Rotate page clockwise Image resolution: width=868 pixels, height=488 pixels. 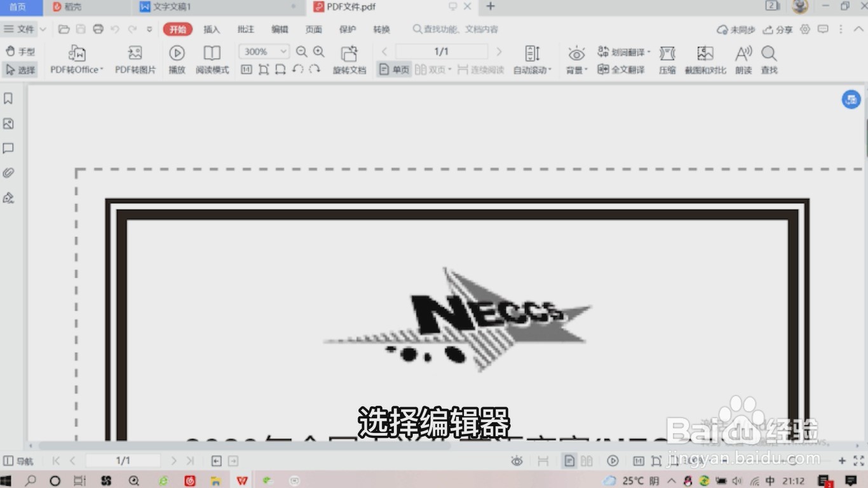point(315,69)
